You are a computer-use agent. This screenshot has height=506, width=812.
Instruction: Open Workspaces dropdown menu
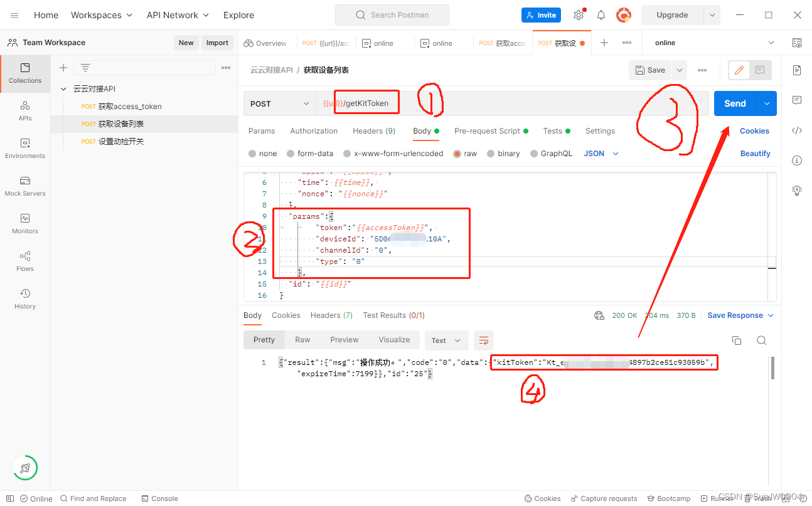[x=102, y=15]
